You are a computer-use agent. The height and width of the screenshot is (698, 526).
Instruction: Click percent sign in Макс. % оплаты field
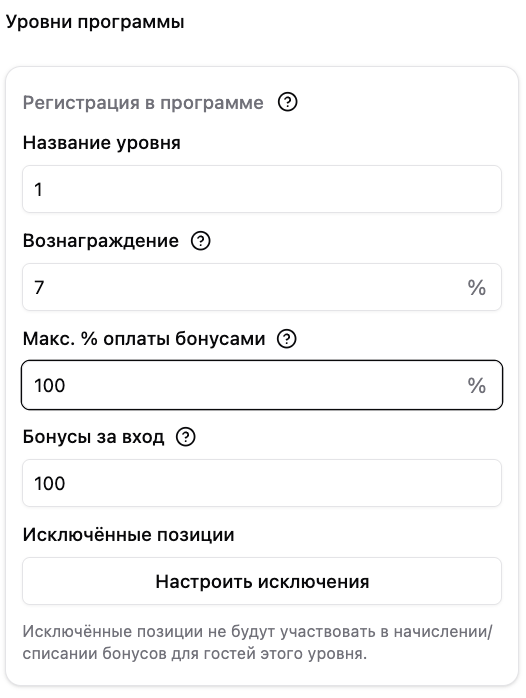[477, 386]
